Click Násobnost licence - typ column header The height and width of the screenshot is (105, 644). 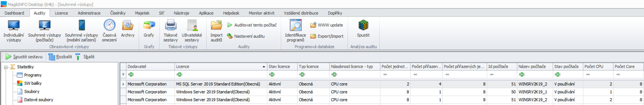tap(355, 67)
